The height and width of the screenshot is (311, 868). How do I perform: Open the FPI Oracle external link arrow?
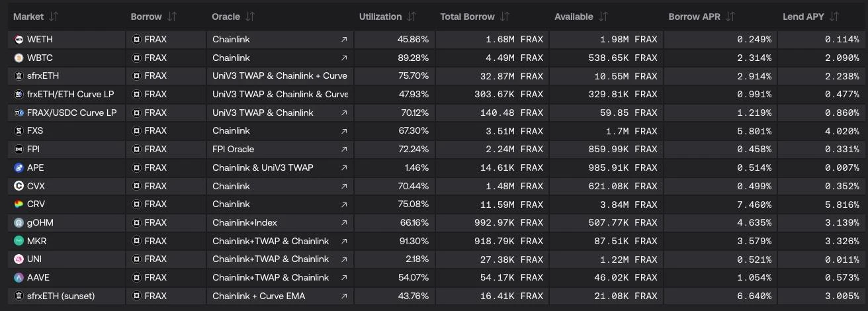344,150
